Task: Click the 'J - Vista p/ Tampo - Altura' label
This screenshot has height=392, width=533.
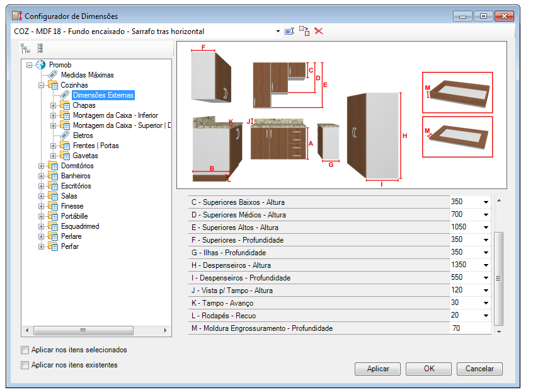Action: [232, 291]
